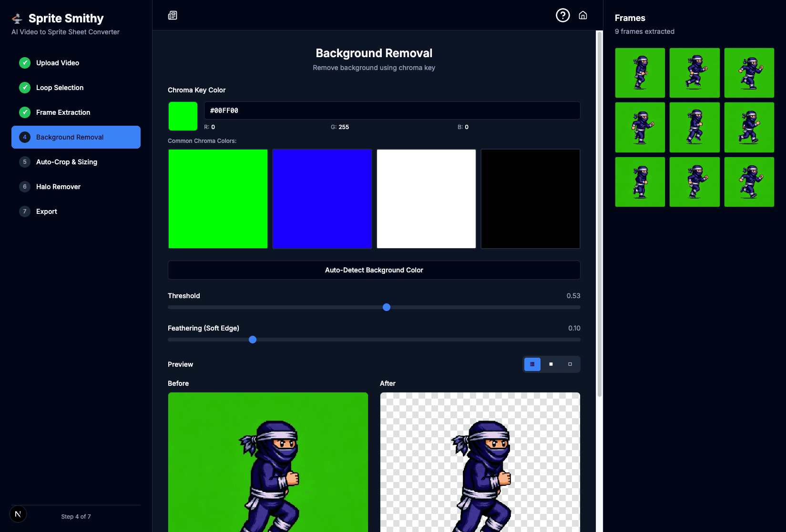Open the document panel icon in header
786x532 pixels.
click(173, 15)
